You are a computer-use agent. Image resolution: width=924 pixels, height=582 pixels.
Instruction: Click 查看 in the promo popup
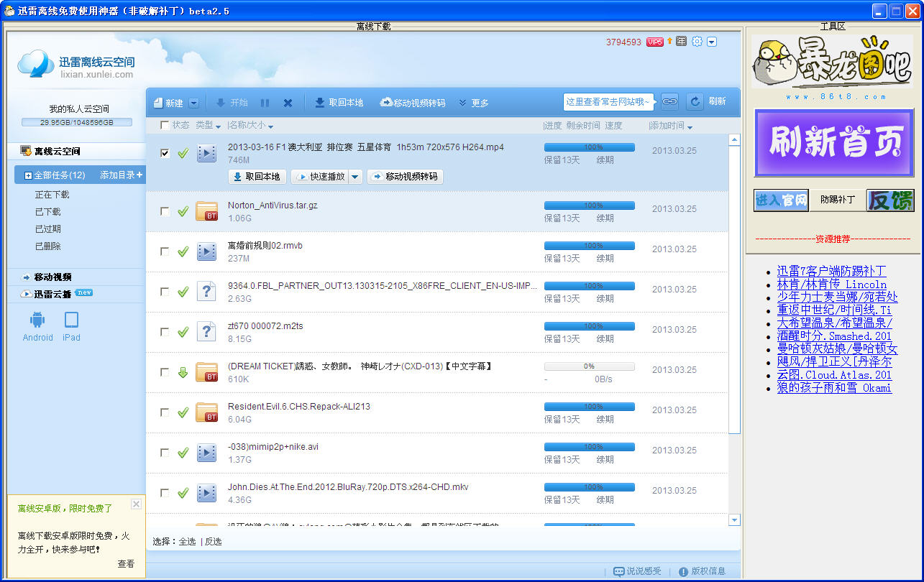coord(126,564)
